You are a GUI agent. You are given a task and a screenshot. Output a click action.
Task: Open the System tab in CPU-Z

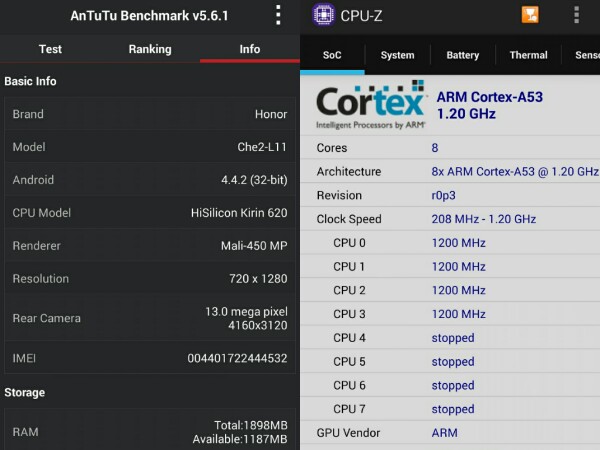(398, 55)
